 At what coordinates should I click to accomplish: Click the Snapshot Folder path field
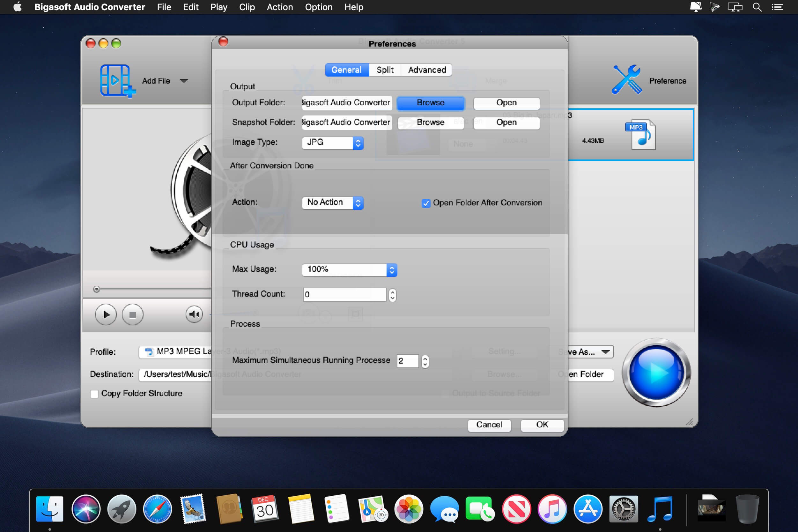pyautogui.click(x=347, y=122)
